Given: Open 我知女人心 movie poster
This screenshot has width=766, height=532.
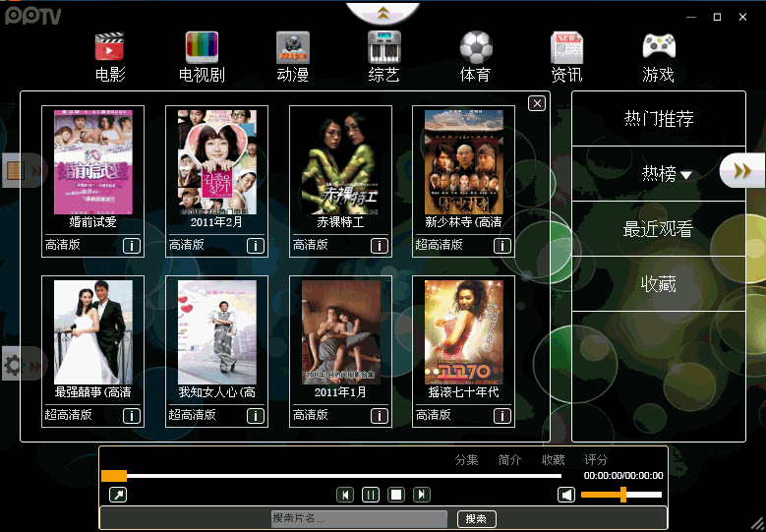Looking at the screenshot, I should (x=217, y=332).
